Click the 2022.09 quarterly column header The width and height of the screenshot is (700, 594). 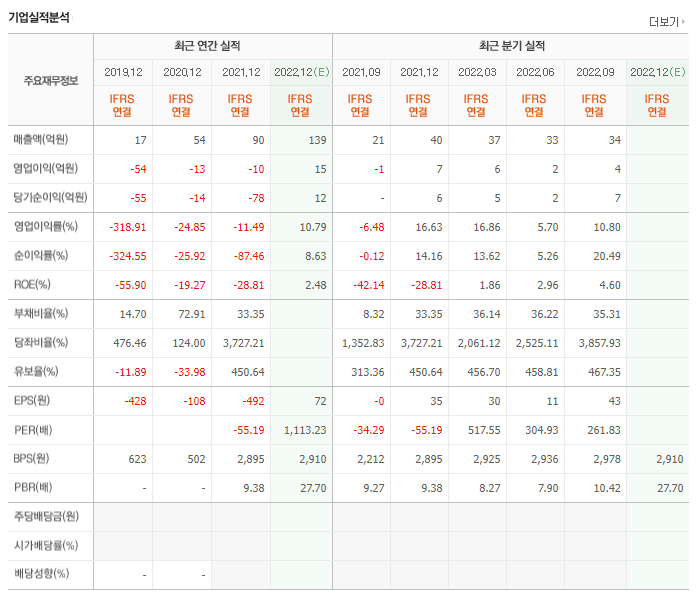pyautogui.click(x=595, y=72)
